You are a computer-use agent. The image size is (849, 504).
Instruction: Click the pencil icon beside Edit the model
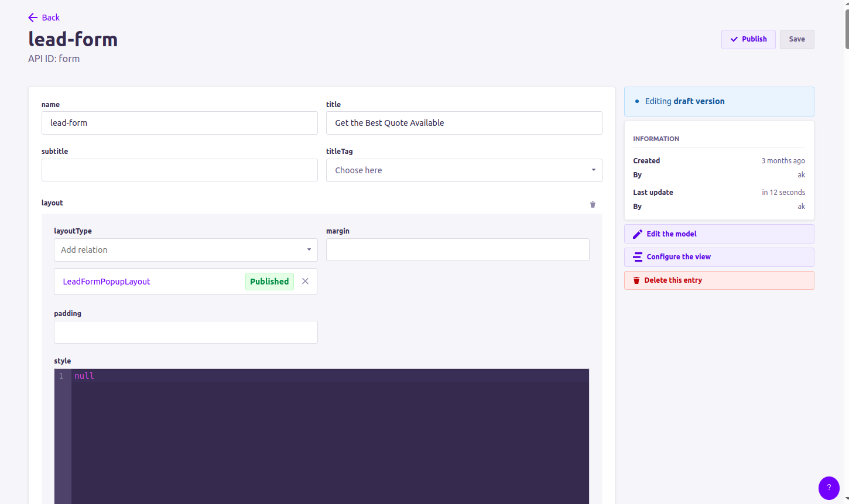(x=638, y=234)
